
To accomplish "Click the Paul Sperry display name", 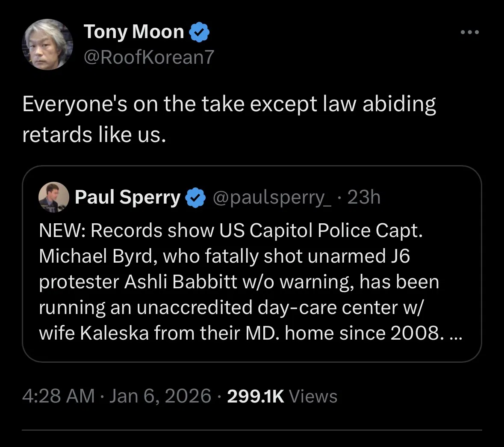I will [127, 198].
